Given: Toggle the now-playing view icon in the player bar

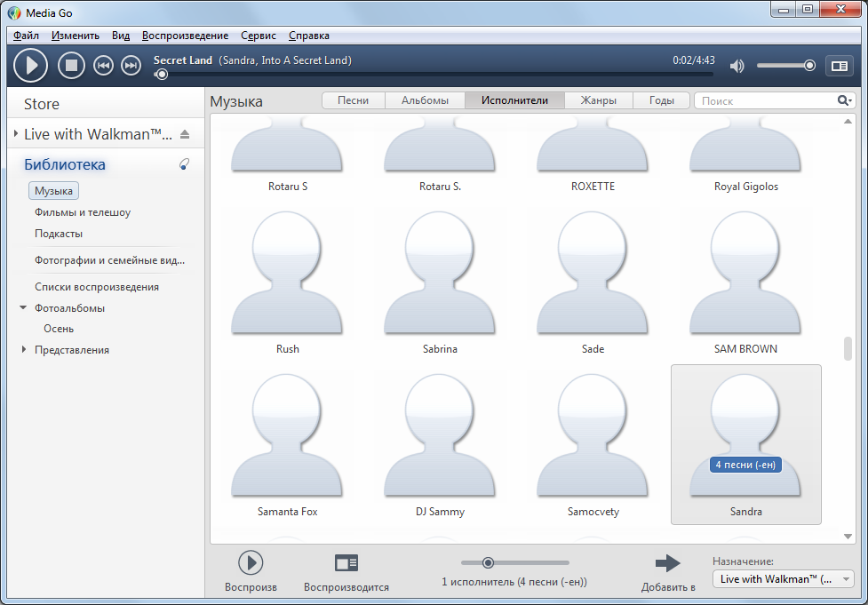Looking at the screenshot, I should 840,66.
